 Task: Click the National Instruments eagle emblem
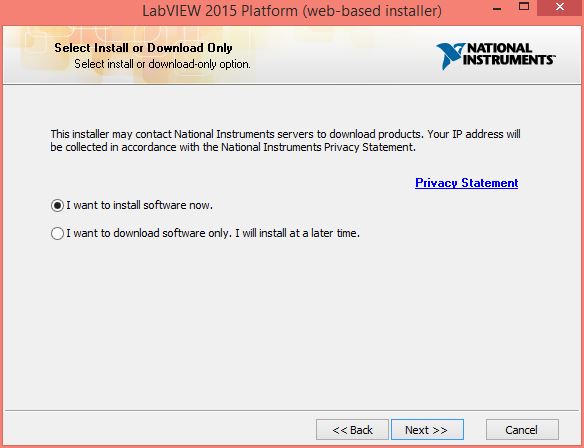[450, 56]
